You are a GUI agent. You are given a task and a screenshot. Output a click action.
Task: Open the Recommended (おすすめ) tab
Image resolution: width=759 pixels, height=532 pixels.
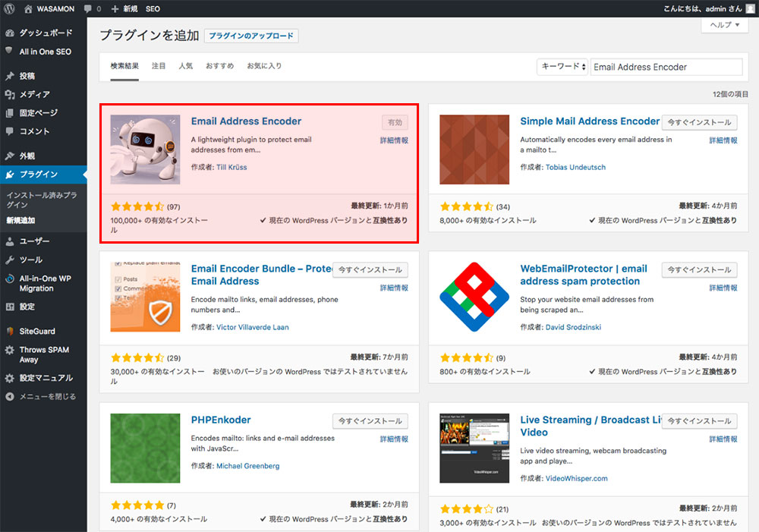pos(220,66)
